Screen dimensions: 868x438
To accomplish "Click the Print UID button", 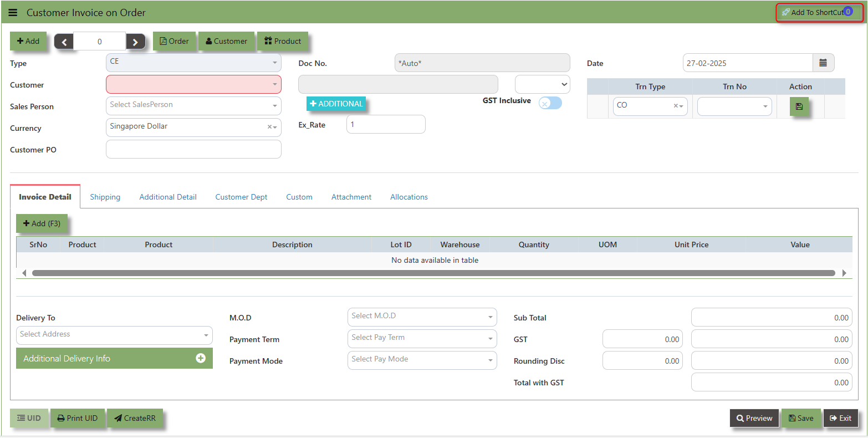I will click(78, 418).
